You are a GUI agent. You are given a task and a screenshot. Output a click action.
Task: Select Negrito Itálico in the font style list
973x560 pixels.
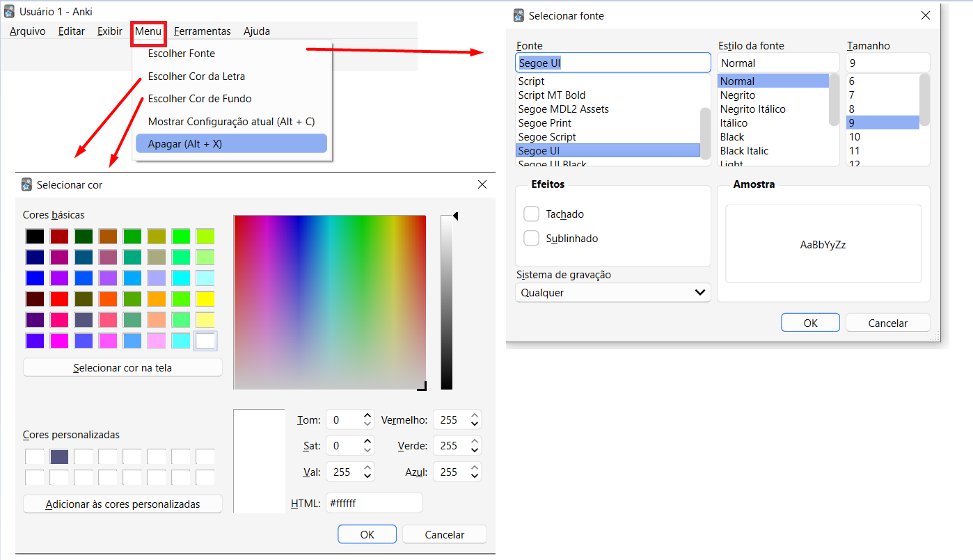click(x=753, y=109)
